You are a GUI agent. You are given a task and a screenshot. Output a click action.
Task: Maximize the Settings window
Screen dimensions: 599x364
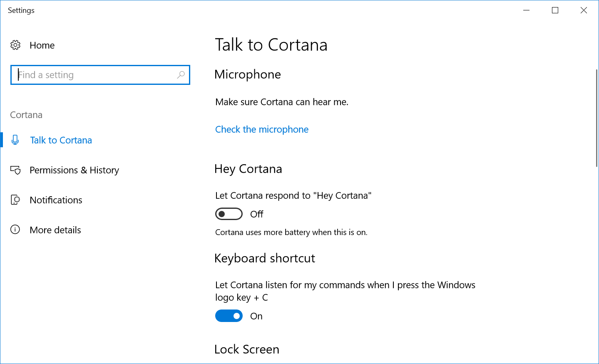pyautogui.click(x=555, y=10)
